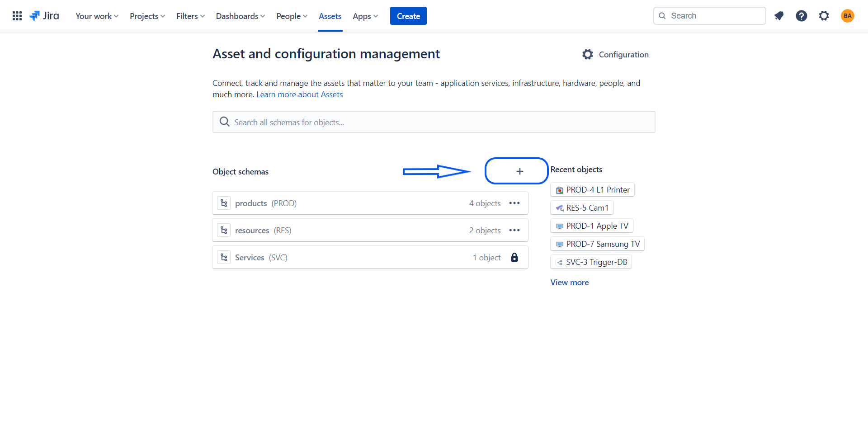Follow the Learn more about Assets link
Viewport: 868px width, 424px height.
(x=300, y=94)
